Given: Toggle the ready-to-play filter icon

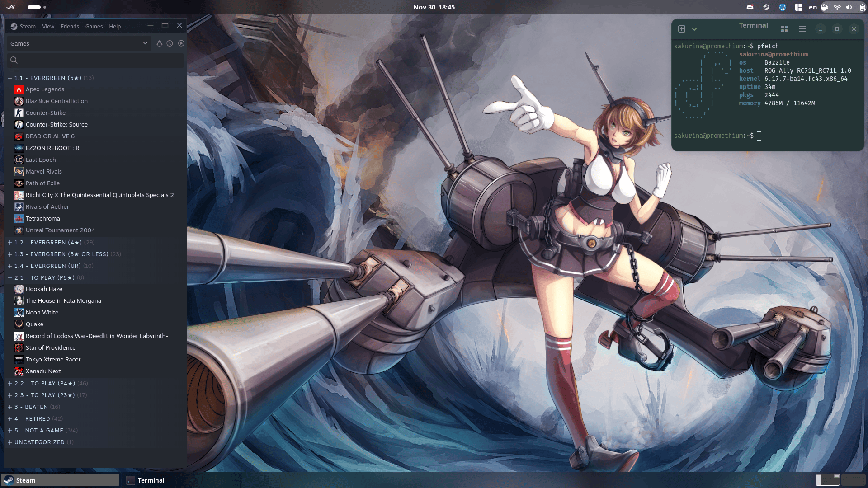Looking at the screenshot, I should click(181, 43).
